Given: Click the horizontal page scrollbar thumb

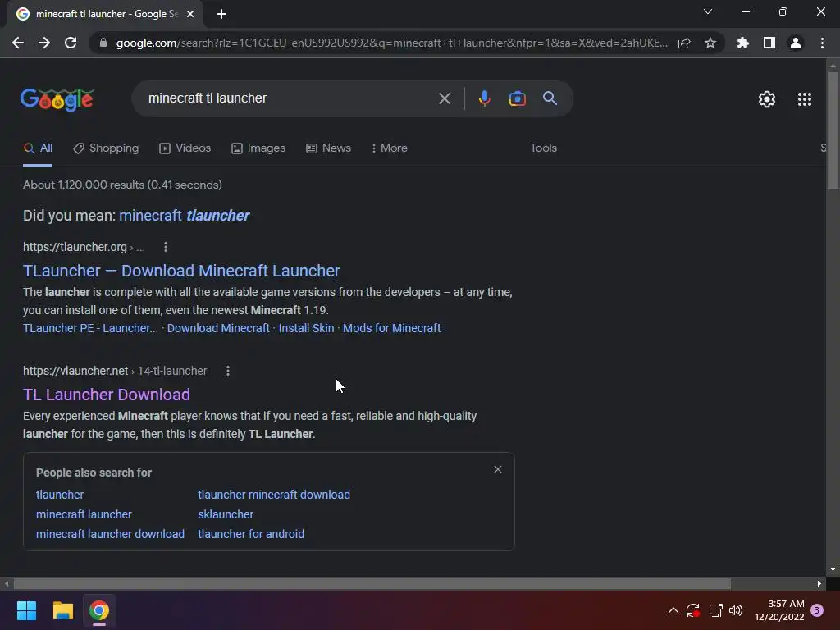Looking at the screenshot, I should [x=372, y=583].
